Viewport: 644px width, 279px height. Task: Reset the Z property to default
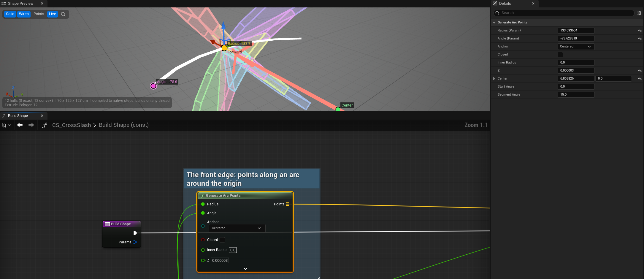tap(640, 71)
